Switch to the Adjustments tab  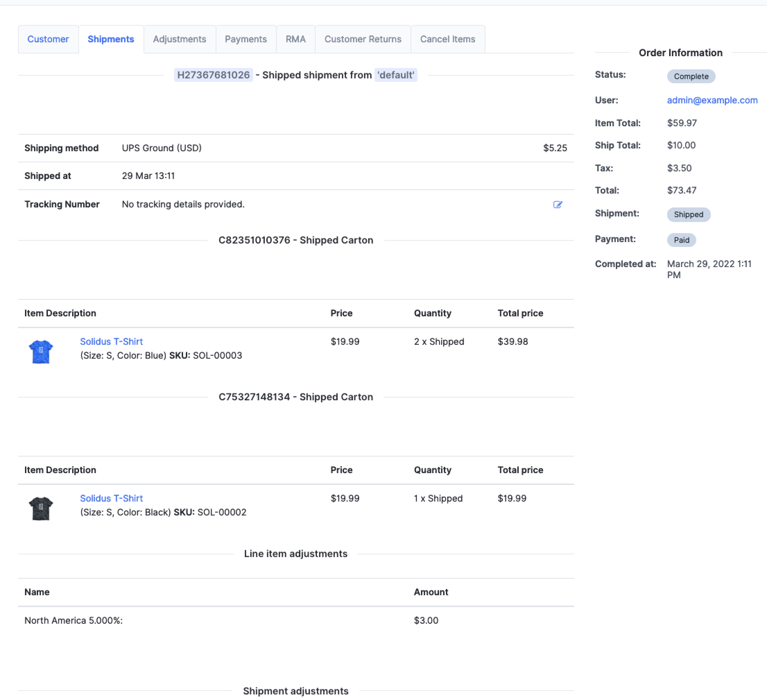coord(179,39)
